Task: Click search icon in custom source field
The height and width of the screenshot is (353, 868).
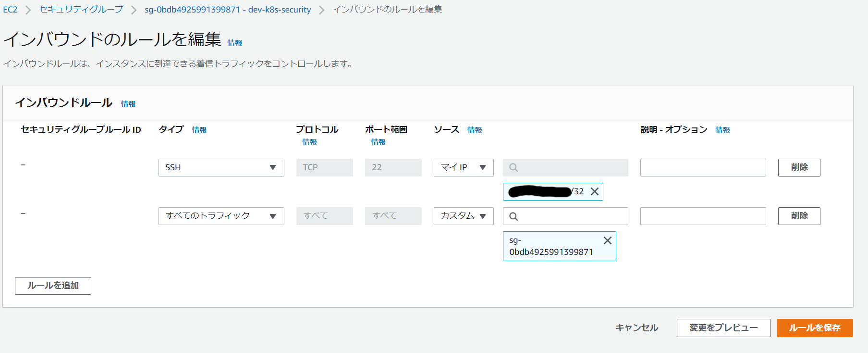Action: 513,216
